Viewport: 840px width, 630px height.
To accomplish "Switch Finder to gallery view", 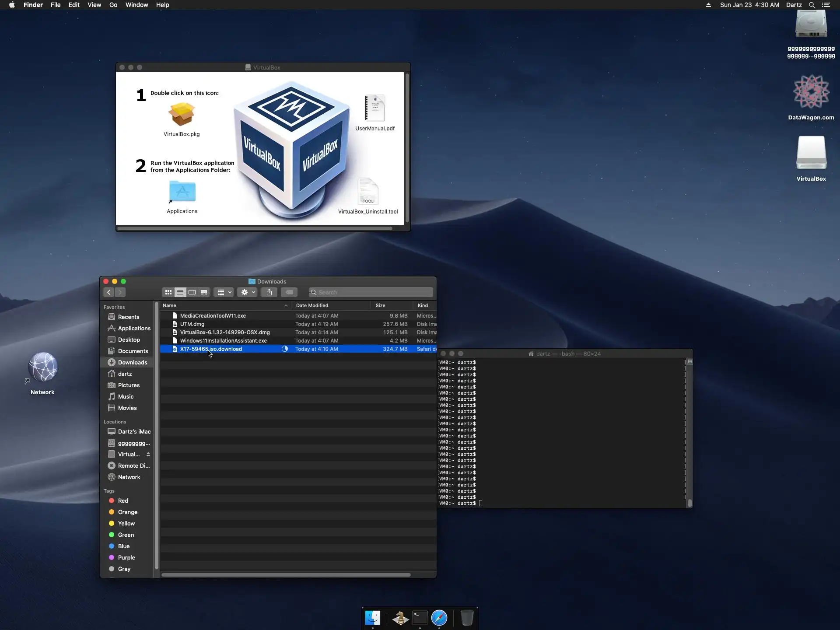I will pyautogui.click(x=204, y=292).
